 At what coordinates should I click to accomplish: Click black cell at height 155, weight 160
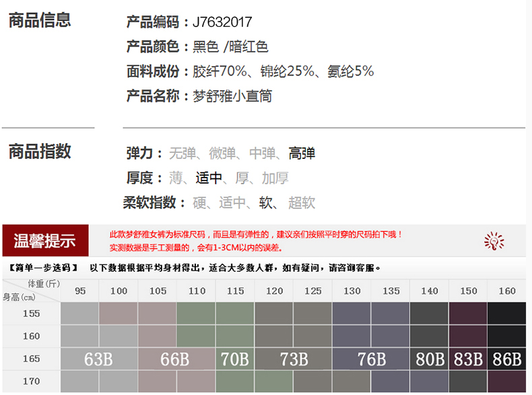click(507, 314)
